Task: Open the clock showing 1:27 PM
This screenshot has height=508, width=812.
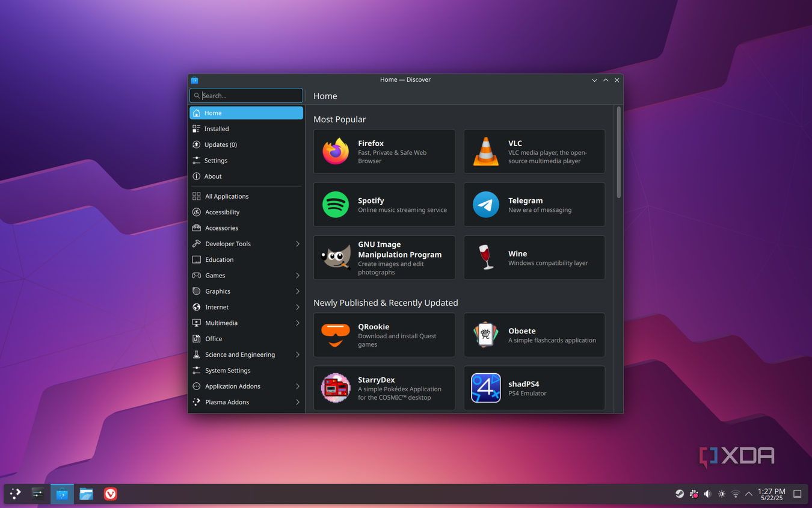Action: click(771, 494)
